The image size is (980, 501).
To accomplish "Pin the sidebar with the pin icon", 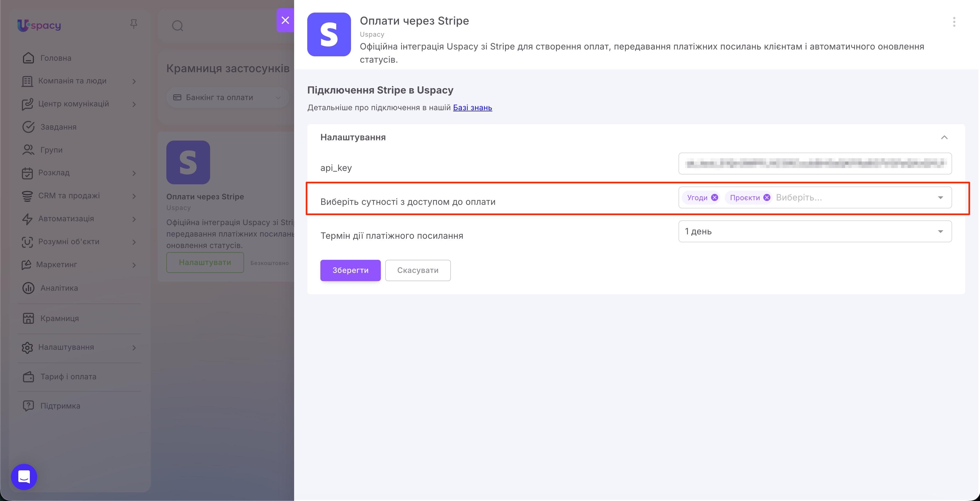I will coord(134,24).
